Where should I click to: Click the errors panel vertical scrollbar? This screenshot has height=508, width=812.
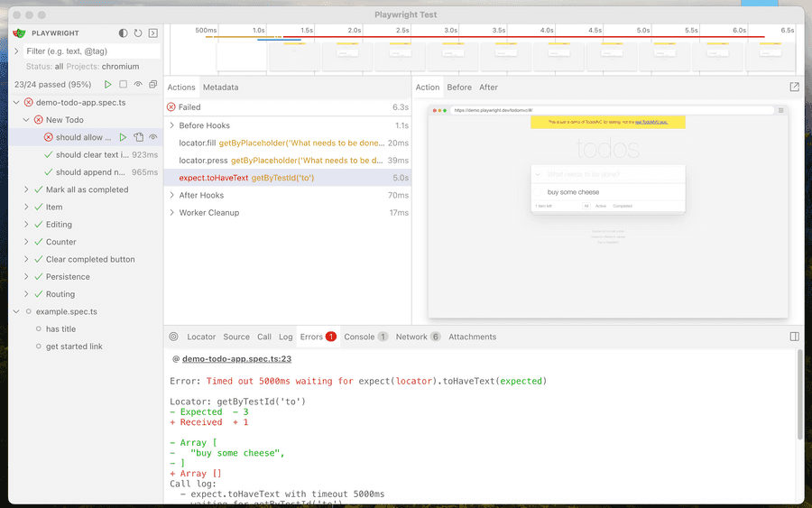800,393
